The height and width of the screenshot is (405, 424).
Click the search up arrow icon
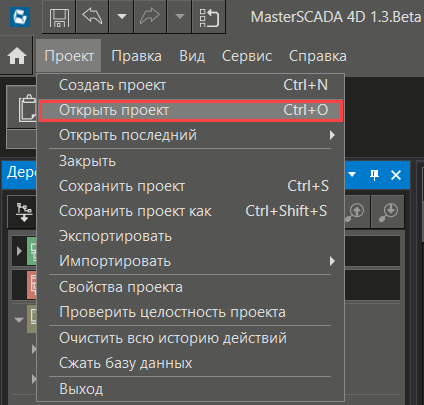pyautogui.click(x=355, y=212)
